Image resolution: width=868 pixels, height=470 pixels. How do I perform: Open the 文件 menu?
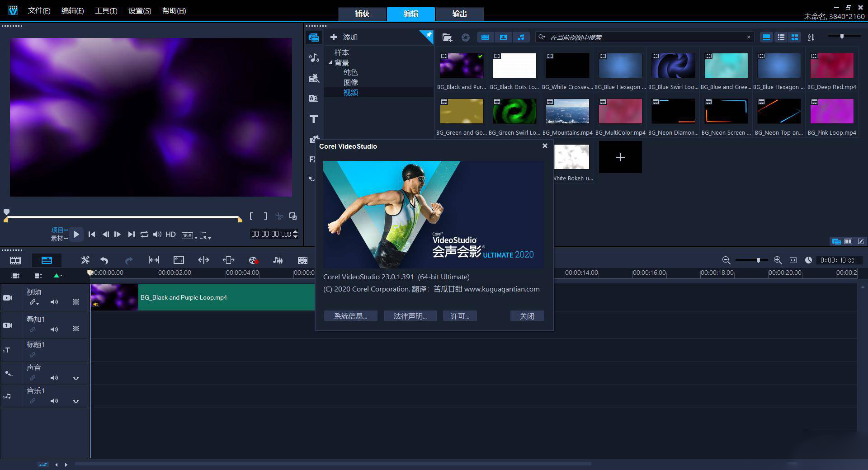(39, 11)
